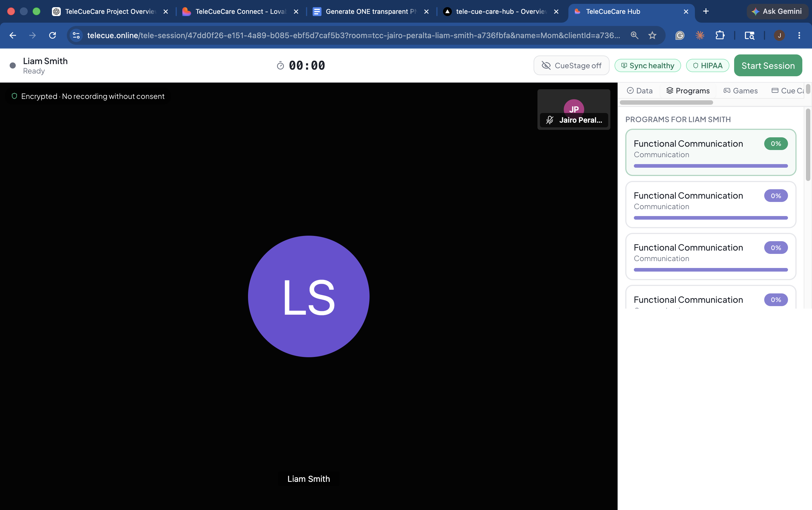The width and height of the screenshot is (812, 510).
Task: Click the green 0% badge on first program
Action: tap(776, 144)
